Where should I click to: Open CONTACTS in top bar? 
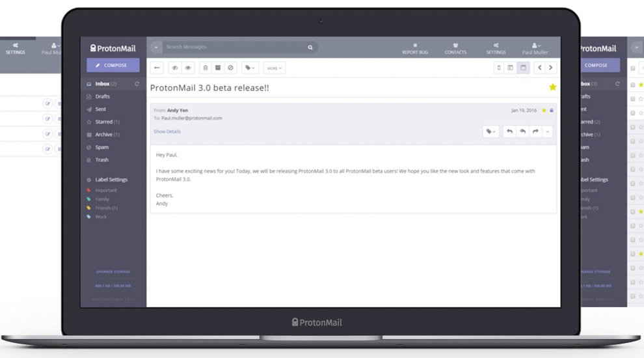point(455,49)
